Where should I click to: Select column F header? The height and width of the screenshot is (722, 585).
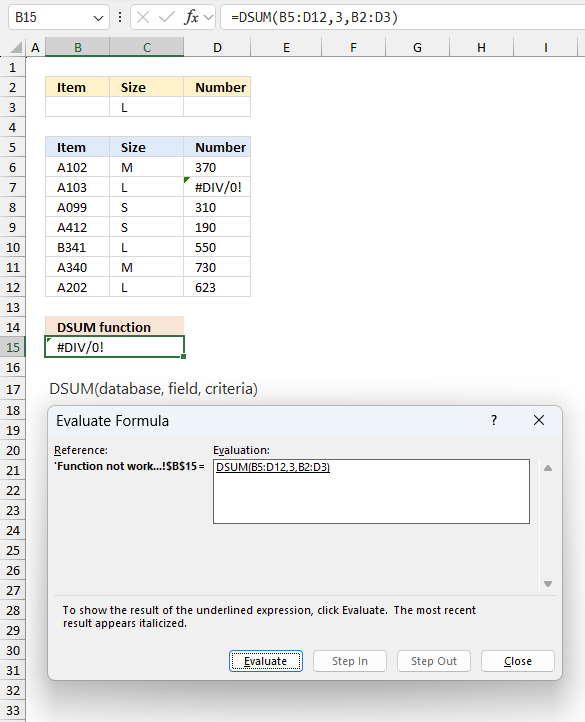pos(353,47)
